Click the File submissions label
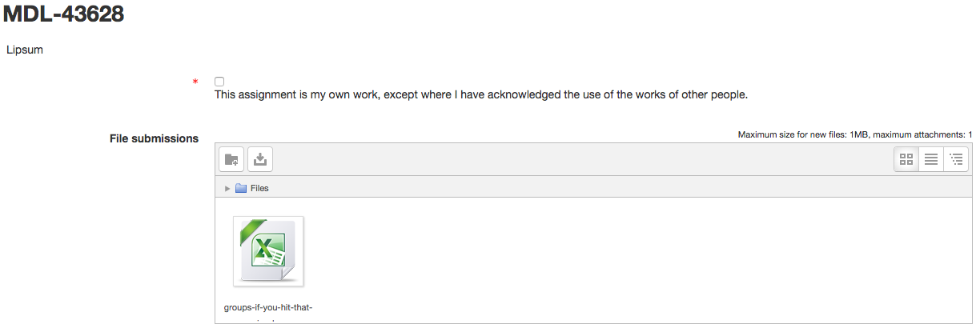Image resolution: width=980 pixels, height=332 pixels. (154, 138)
